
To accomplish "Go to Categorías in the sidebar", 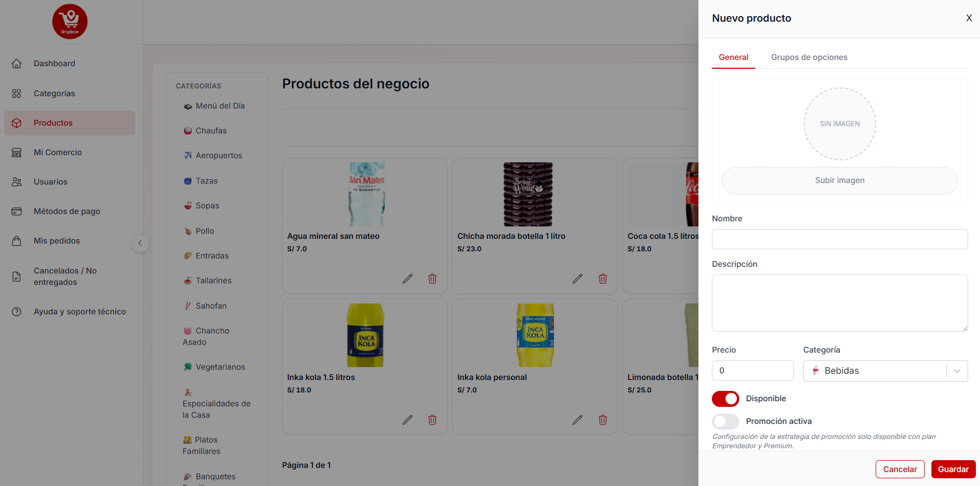I will [x=70, y=94].
